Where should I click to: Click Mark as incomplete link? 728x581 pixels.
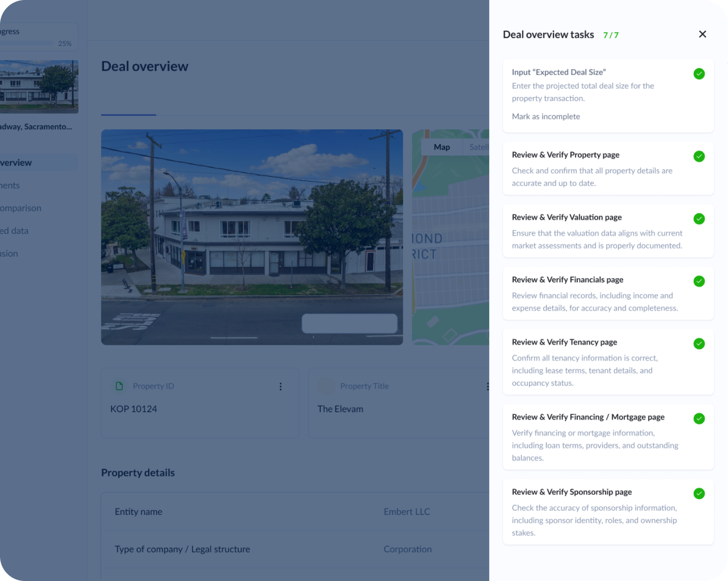point(546,116)
